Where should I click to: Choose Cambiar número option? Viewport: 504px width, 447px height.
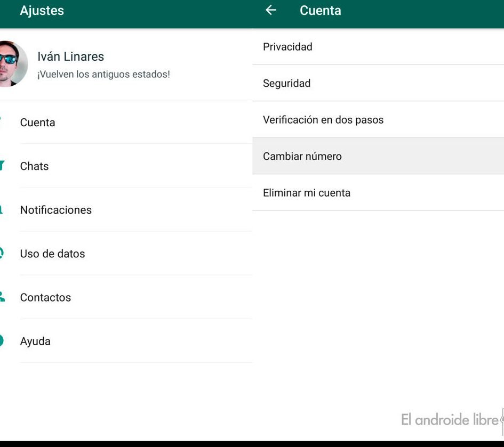[302, 156]
